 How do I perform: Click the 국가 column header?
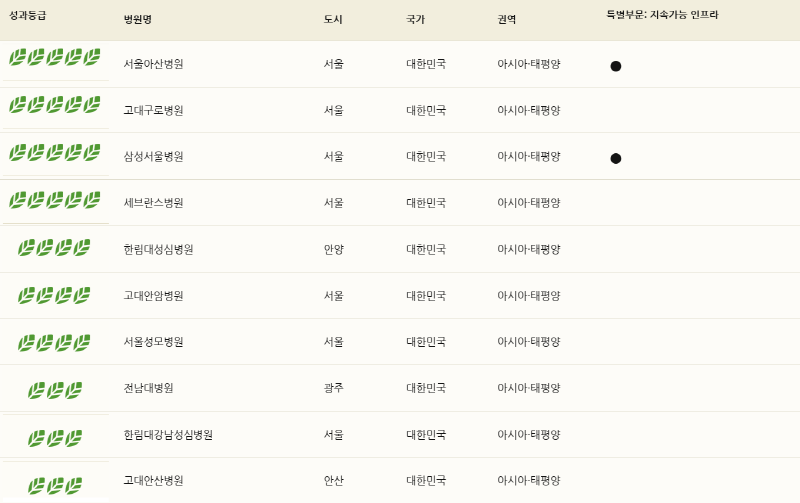click(415, 19)
